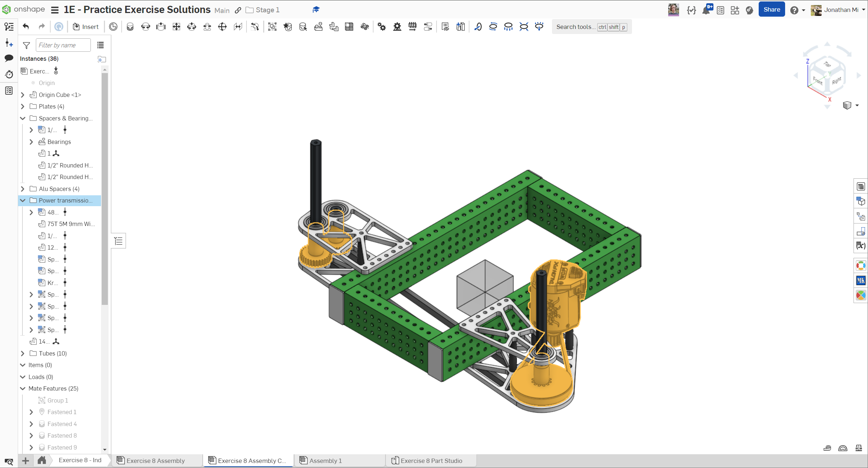This screenshot has width=868, height=468.
Task: Click the blue Share button
Action: 771,10
